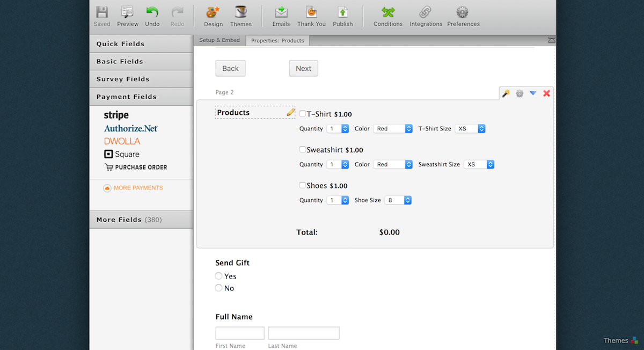Select the Full Name field label
This screenshot has width=644, height=350.
pos(234,317)
